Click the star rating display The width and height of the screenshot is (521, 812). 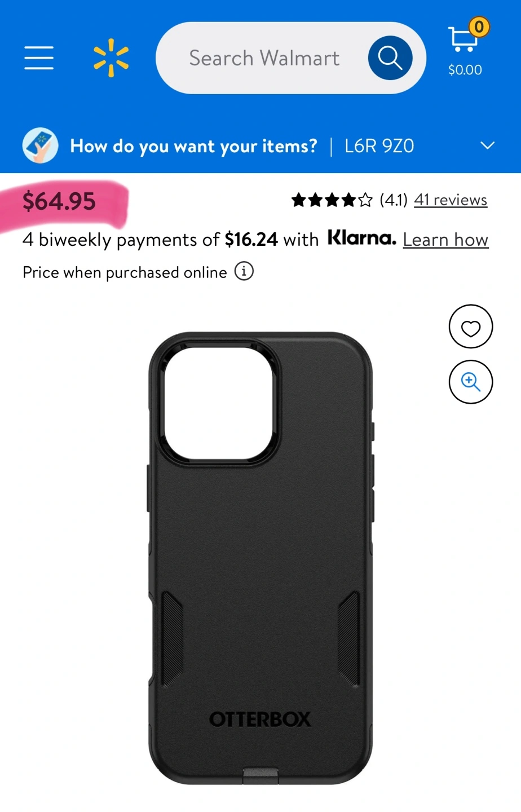[332, 200]
